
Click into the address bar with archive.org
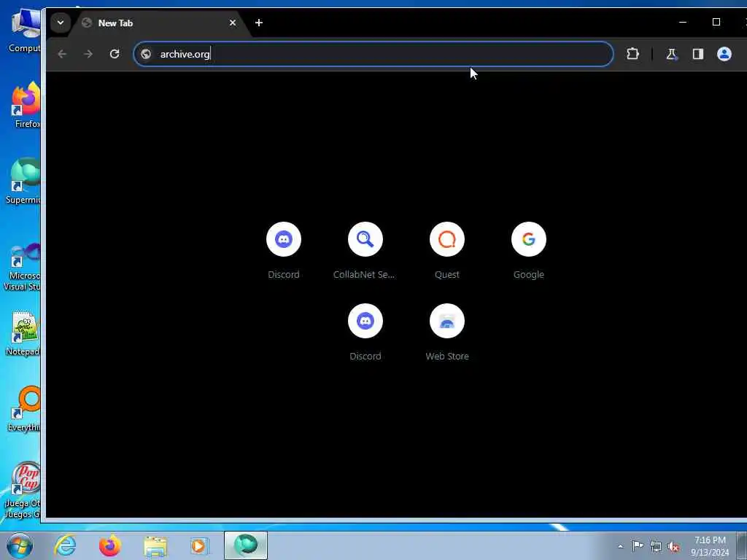click(x=373, y=54)
